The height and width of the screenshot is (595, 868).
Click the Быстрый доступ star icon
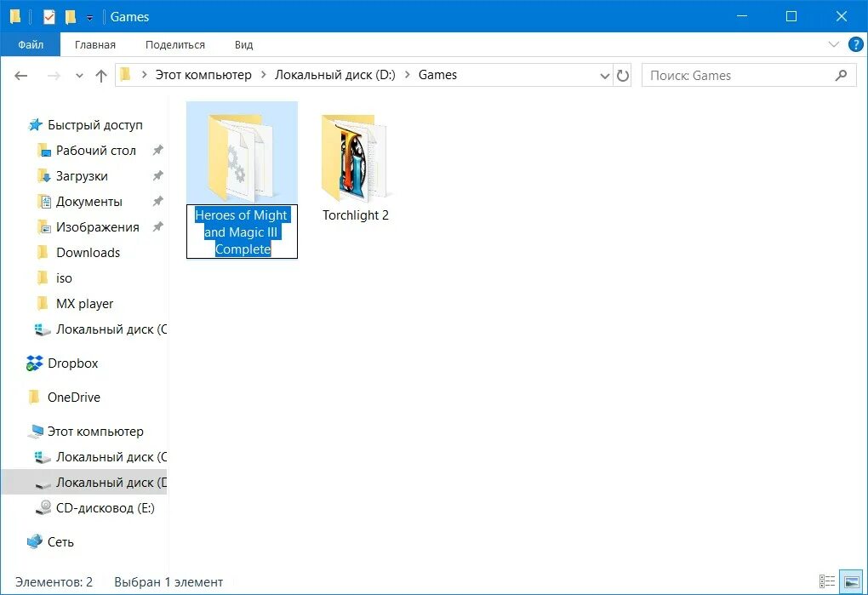click(x=35, y=124)
